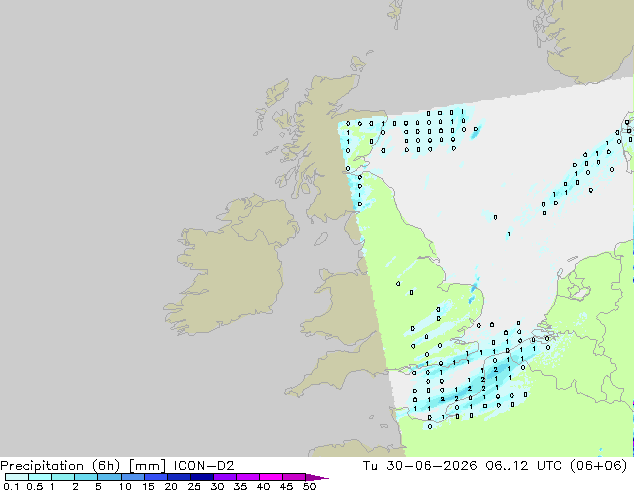The width and height of the screenshot is (634, 490).
Task: Click the '50' legend scale value
Action: pos(309,486)
